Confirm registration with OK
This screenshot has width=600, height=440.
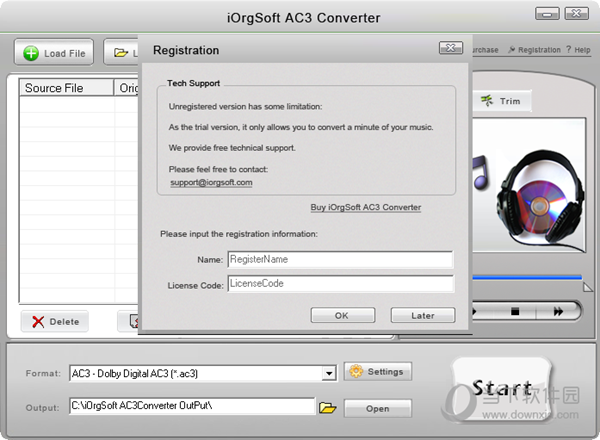[343, 315]
